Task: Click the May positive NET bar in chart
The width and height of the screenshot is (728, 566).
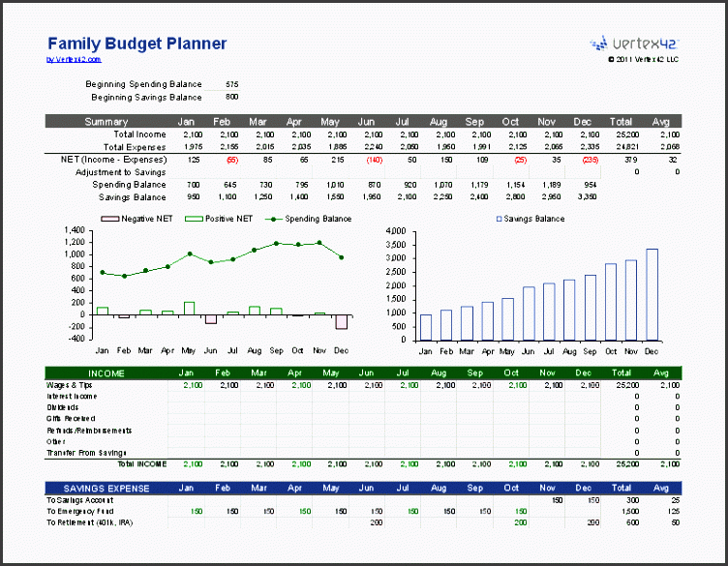Action: 189,309
